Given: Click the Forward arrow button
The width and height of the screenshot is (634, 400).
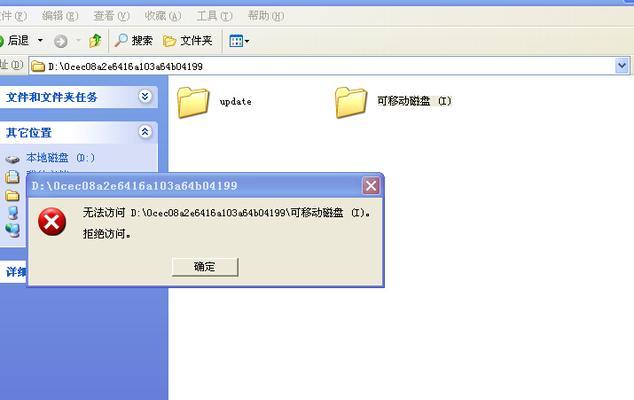Looking at the screenshot, I should click(x=61, y=41).
